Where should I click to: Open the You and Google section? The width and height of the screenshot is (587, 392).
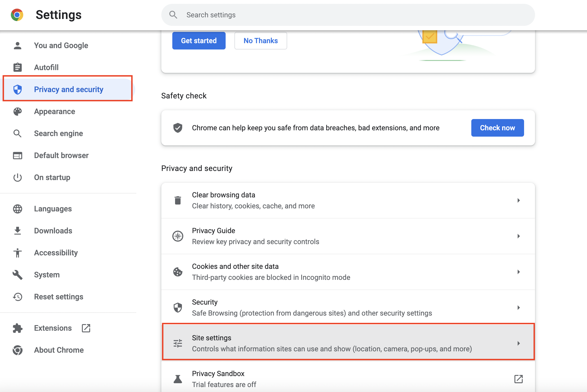point(68,46)
